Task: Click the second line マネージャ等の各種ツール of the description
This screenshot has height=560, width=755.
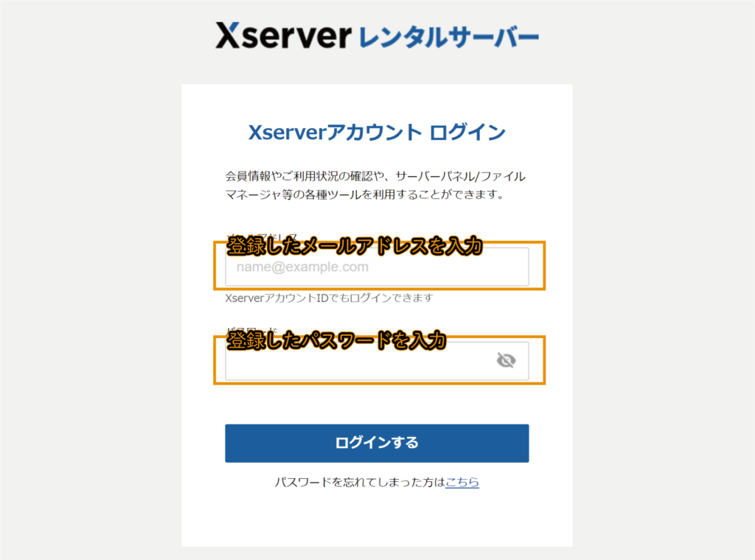Action: click(364, 195)
